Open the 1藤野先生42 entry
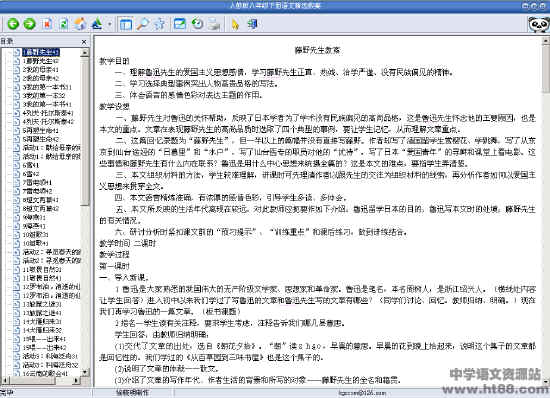The height and width of the screenshot is (398, 550). click(x=41, y=61)
